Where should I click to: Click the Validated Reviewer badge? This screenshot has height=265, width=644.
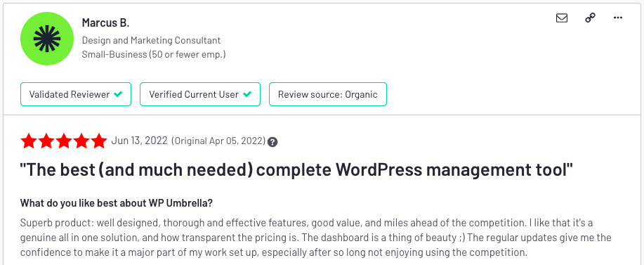[x=76, y=94]
